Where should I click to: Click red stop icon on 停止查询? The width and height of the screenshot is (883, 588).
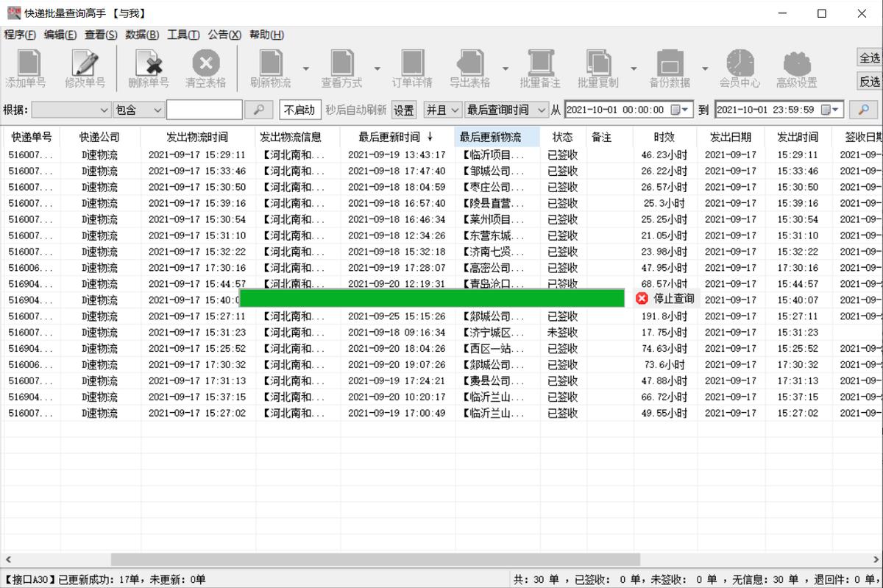pyautogui.click(x=642, y=299)
